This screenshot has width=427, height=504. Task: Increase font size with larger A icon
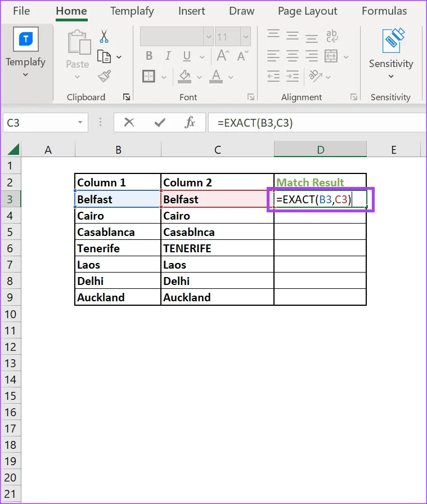point(223,55)
